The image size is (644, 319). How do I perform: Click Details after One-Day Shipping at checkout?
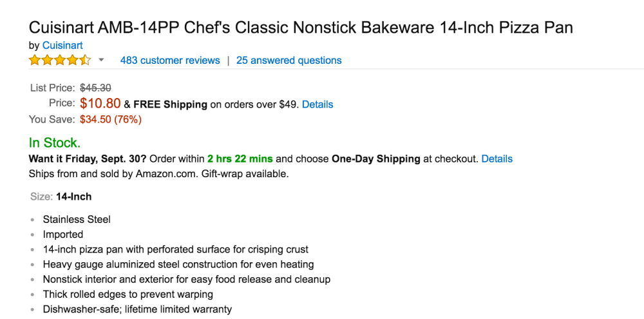497,159
